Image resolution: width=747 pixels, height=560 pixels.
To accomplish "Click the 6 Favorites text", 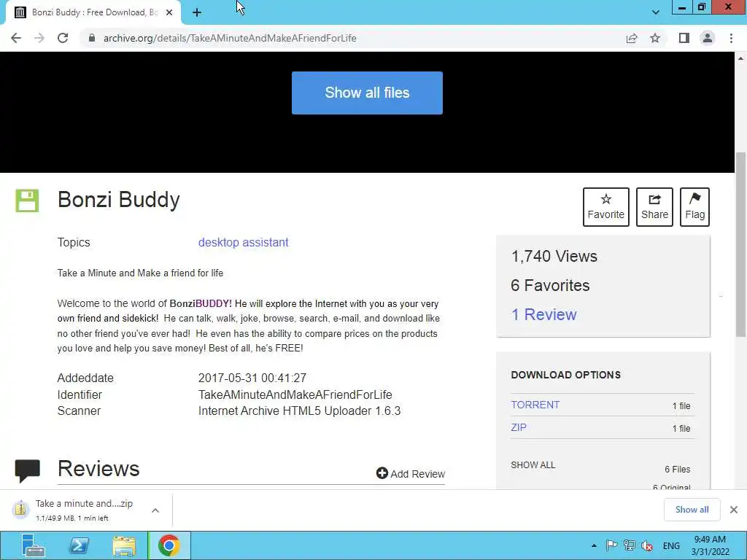I will pos(550,285).
